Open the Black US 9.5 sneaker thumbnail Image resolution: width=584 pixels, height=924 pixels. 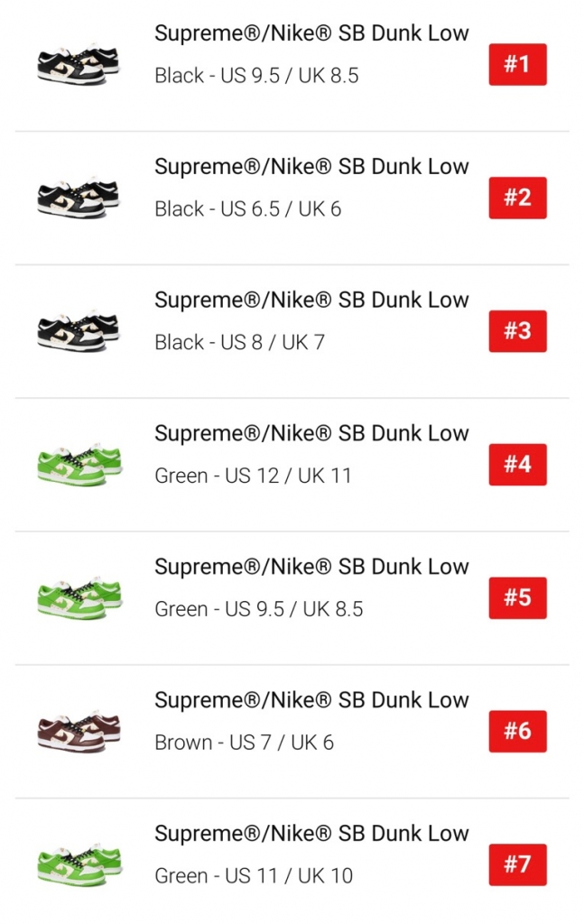click(x=78, y=62)
